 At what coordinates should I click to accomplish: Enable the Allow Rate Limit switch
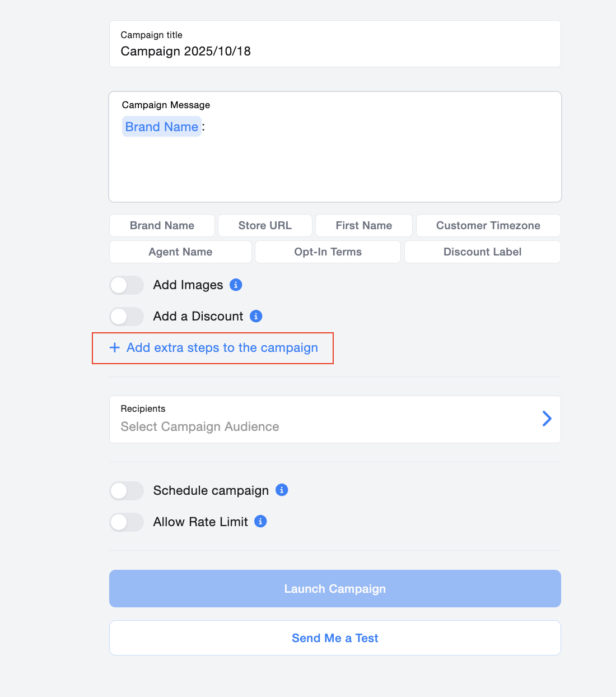[x=127, y=522]
